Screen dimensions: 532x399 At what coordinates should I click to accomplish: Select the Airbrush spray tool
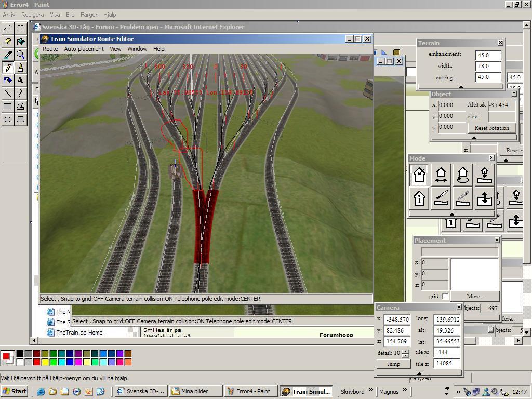[8, 80]
